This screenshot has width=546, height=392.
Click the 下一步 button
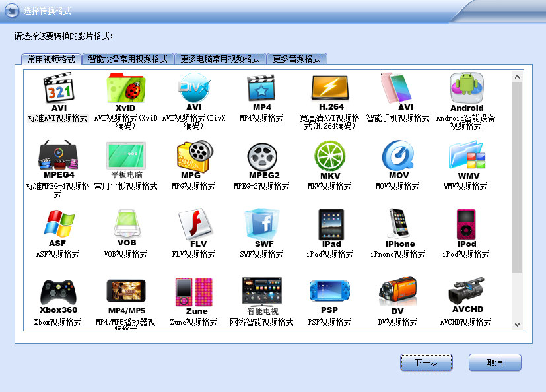[x=427, y=362]
